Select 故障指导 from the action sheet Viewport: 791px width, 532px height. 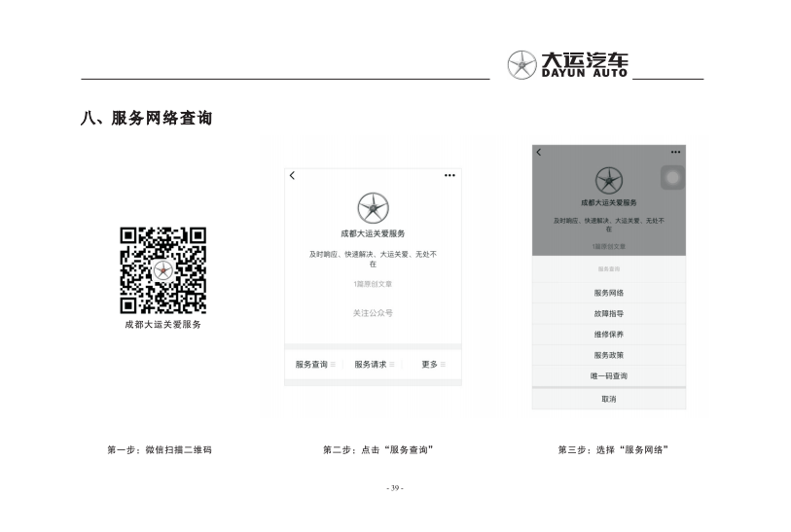tap(609, 313)
